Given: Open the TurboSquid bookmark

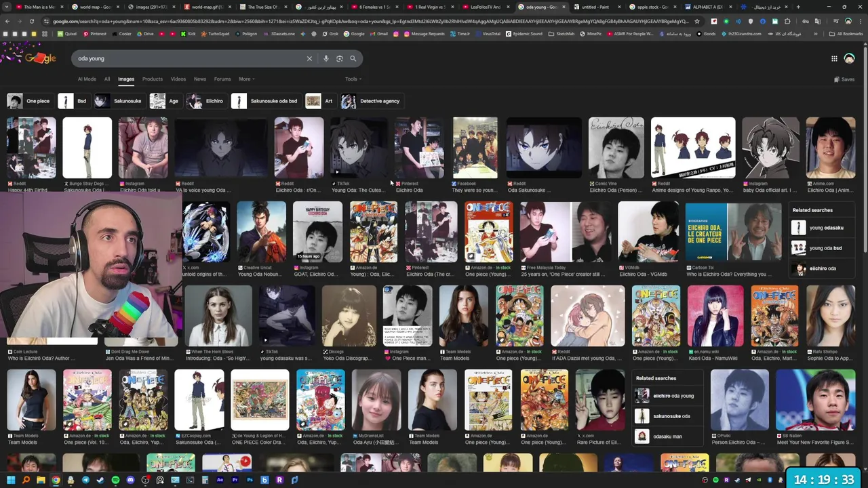Looking at the screenshot, I should click(x=215, y=33).
